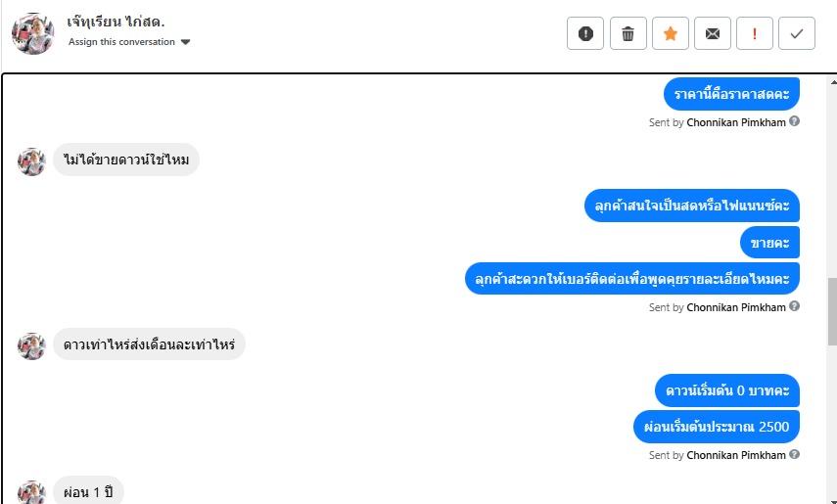The width and height of the screenshot is (837, 504).
Task: Click customer avatar beside ไม่ได้ขายดาวน์ใช่ไหม message
Action: click(x=31, y=161)
